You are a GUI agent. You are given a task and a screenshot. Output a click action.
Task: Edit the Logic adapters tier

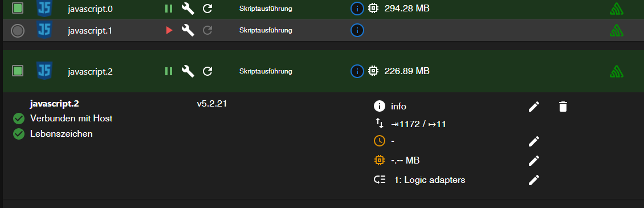click(533, 180)
